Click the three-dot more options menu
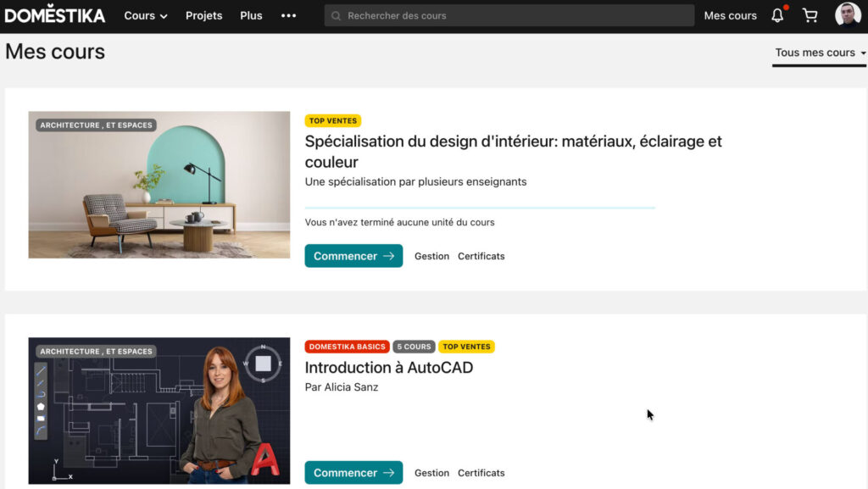The height and width of the screenshot is (489, 868). [288, 15]
